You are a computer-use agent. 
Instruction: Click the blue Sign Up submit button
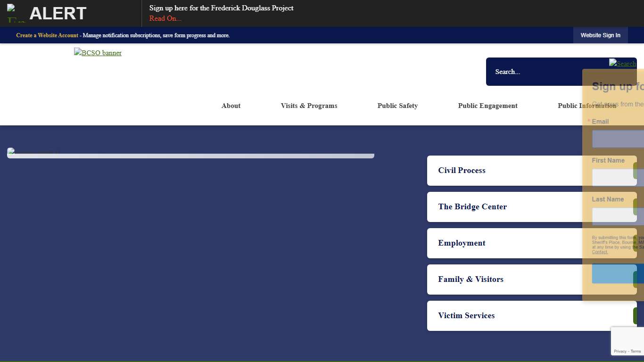614,274
